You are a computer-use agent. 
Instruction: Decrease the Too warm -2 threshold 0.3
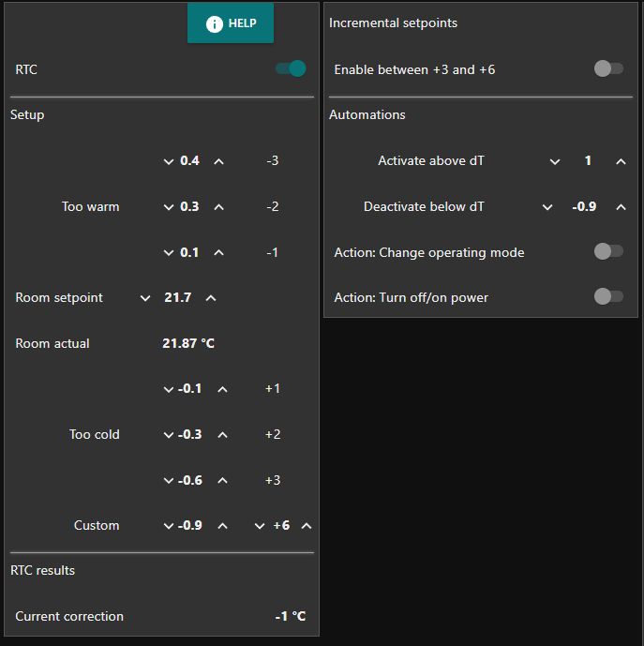point(169,207)
